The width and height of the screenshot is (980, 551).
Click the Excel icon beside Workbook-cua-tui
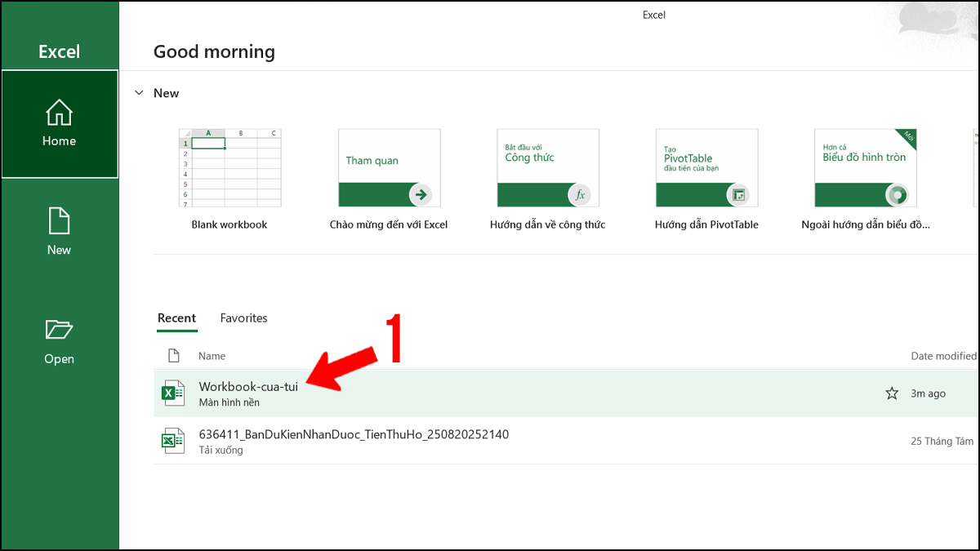[172, 393]
